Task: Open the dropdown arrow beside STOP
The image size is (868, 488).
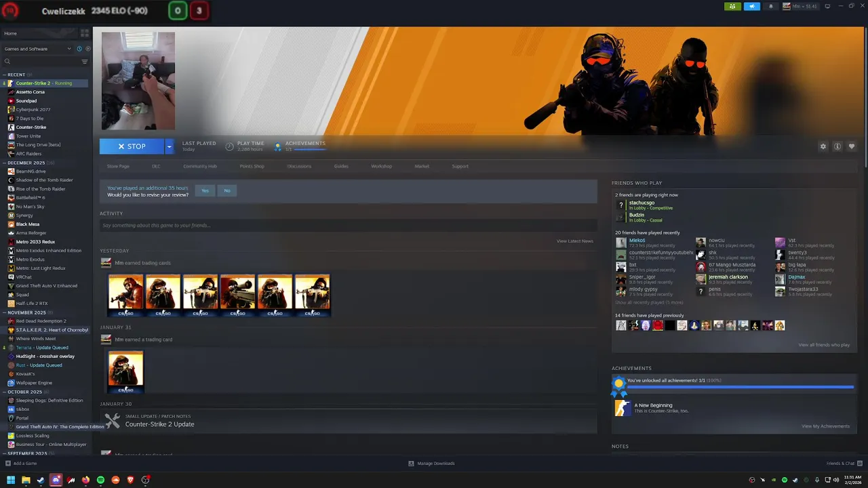Action: click(169, 146)
